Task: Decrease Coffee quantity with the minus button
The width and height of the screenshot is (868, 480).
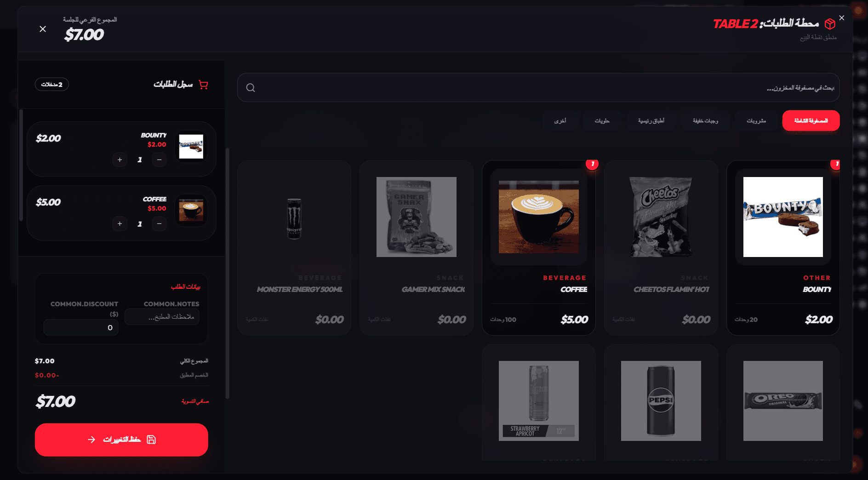Action: pos(159,223)
